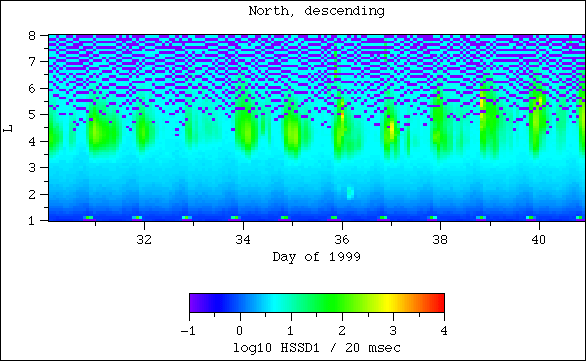Click the y-axis tick label "3"
Image resolution: width=586 pixels, height=361 pixels.
pos(32,167)
